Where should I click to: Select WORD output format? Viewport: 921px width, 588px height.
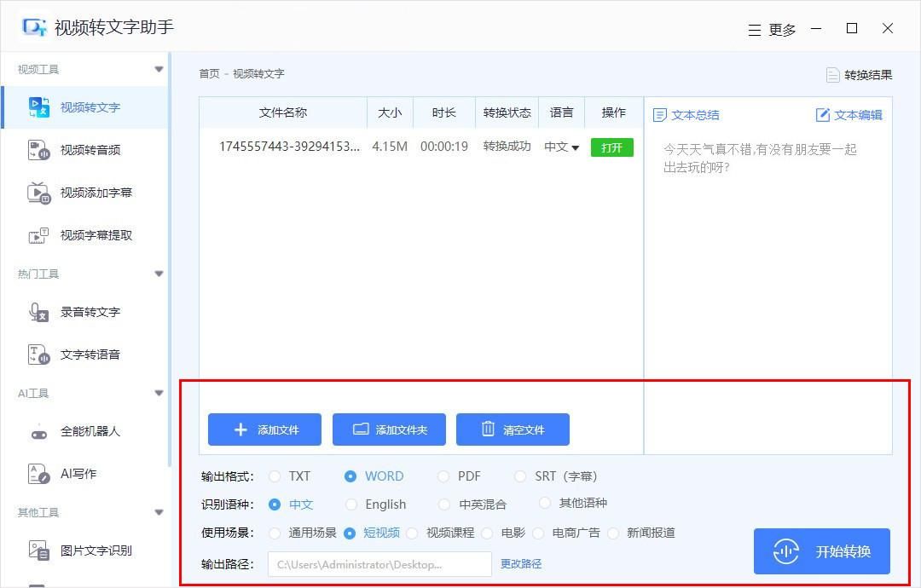point(350,476)
